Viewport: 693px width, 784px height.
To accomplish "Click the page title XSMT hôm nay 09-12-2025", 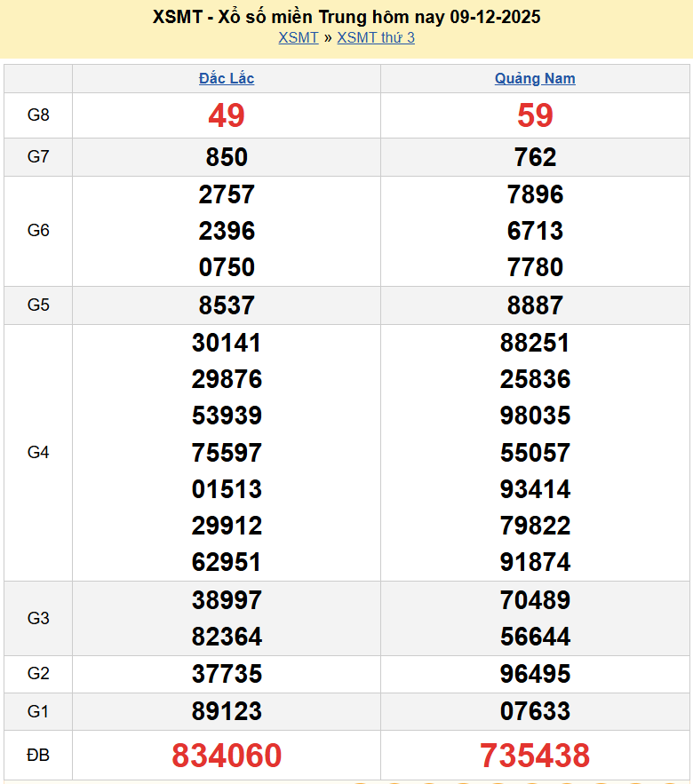I will click(x=346, y=17).
